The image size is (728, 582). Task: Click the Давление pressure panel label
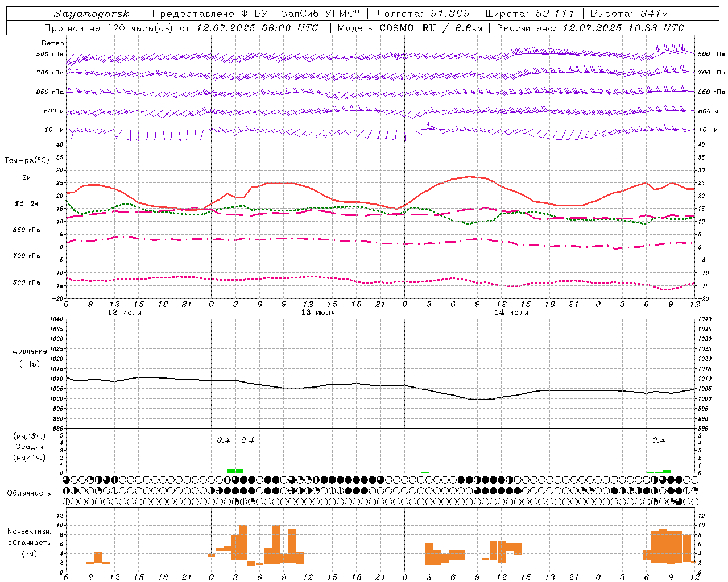30,351
